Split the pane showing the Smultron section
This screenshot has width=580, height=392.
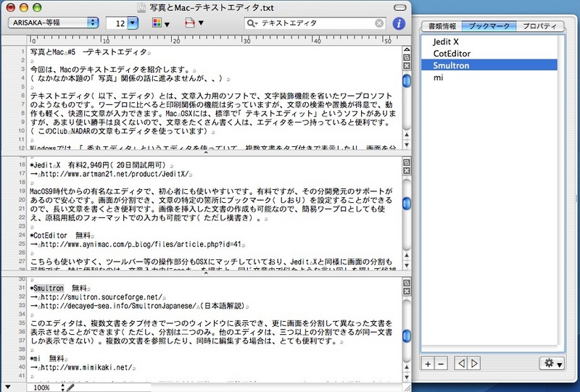tap(407, 283)
